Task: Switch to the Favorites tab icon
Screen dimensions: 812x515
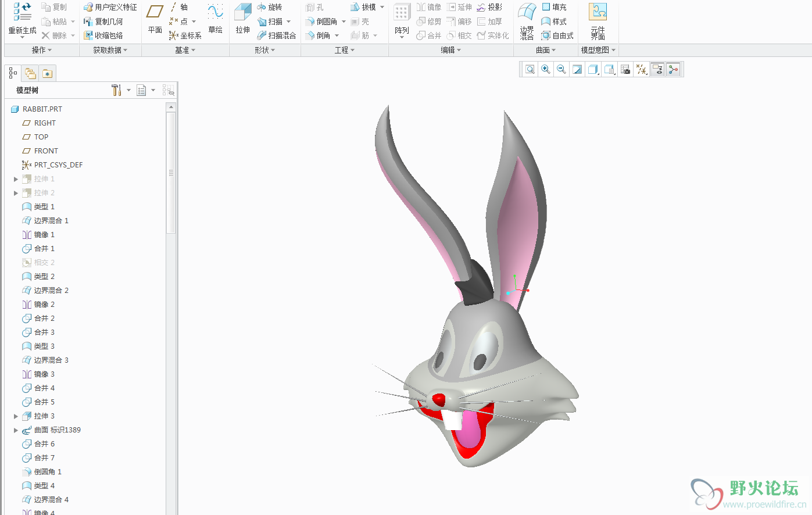Action: coord(48,73)
